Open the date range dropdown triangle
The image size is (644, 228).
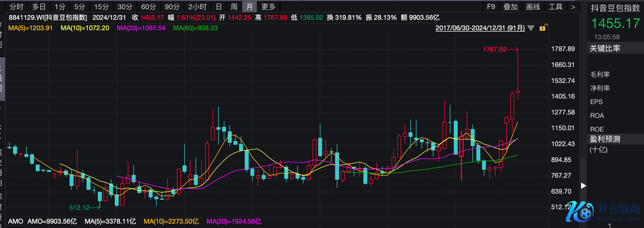[x=531, y=28]
